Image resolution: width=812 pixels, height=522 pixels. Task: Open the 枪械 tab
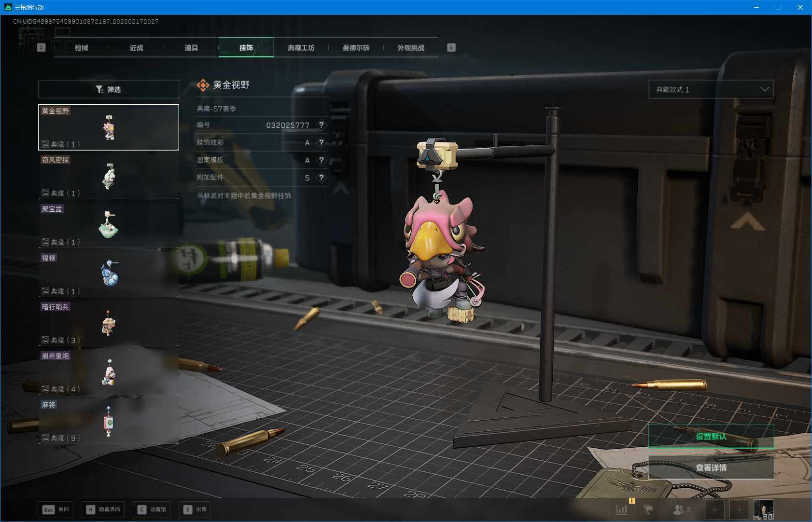coord(82,48)
